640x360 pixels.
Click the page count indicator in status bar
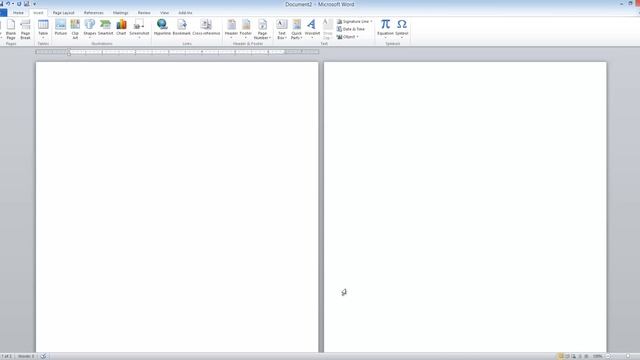tap(7, 356)
